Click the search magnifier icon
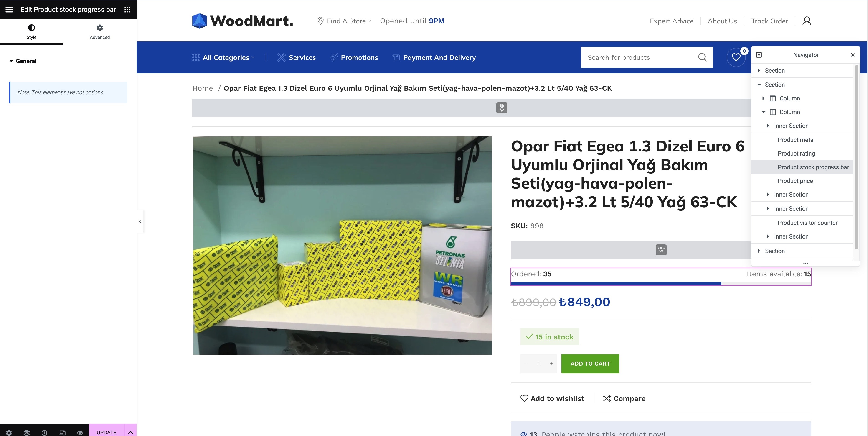868x436 pixels. pyautogui.click(x=703, y=57)
